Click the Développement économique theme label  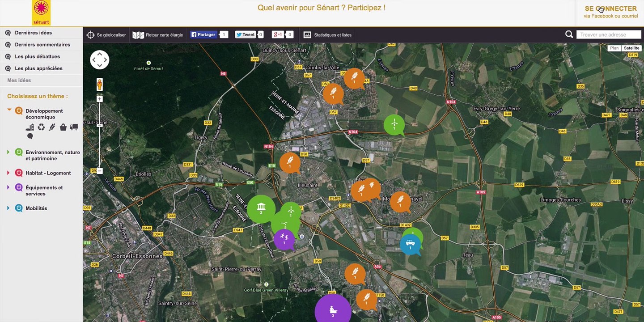pos(44,114)
